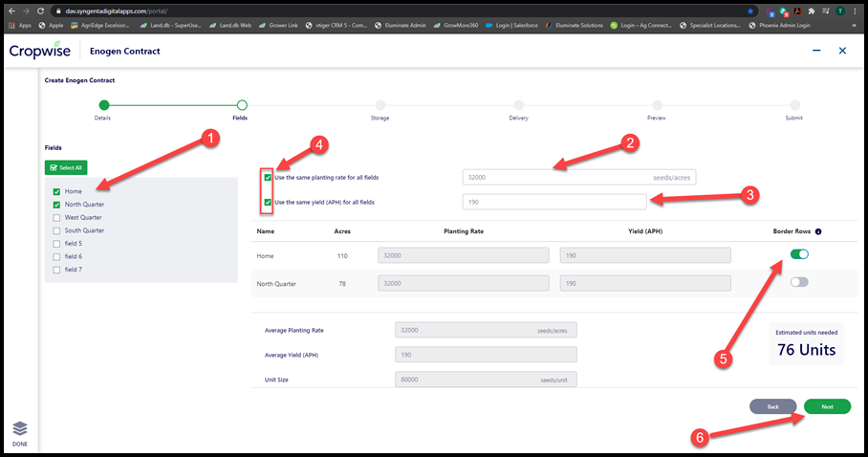Open the Border Rows info icon
Viewport: 868px width, 457px height.
[818, 231]
